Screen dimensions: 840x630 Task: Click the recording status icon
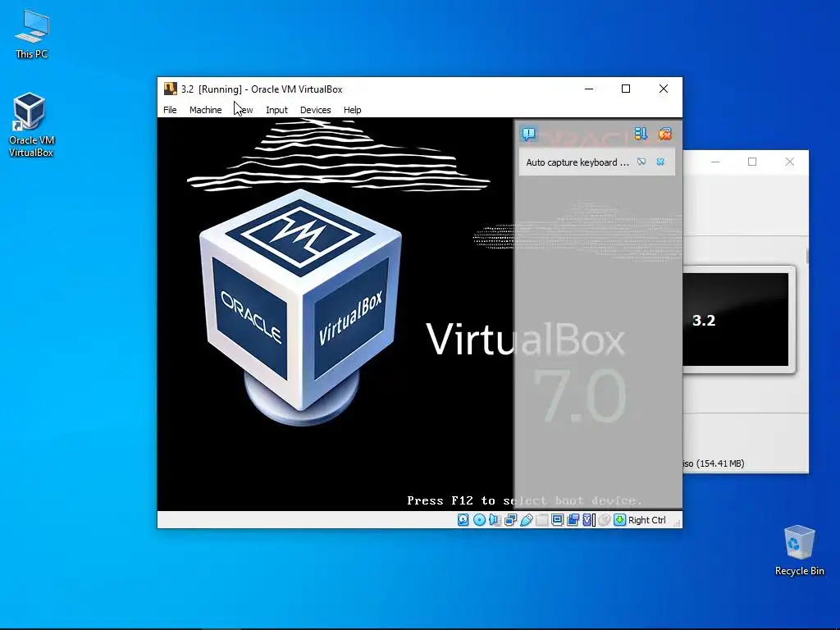click(573, 519)
